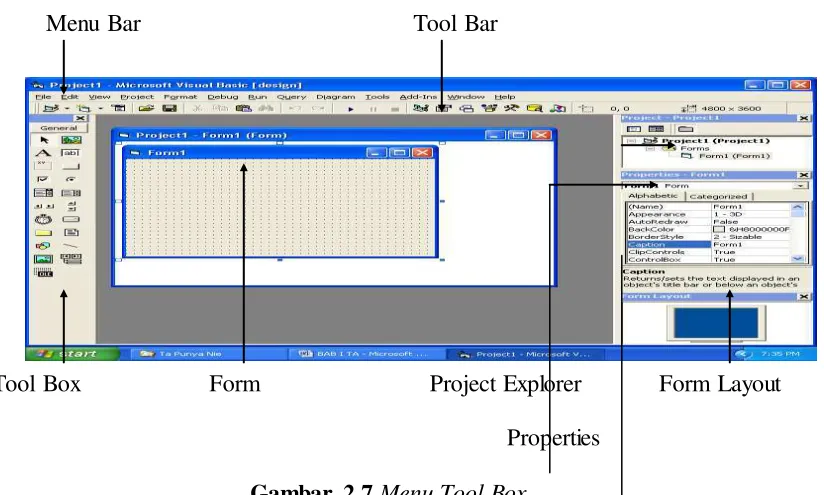Select the DriveListBox control tool
The width and height of the screenshot is (824, 495).
click(x=71, y=219)
